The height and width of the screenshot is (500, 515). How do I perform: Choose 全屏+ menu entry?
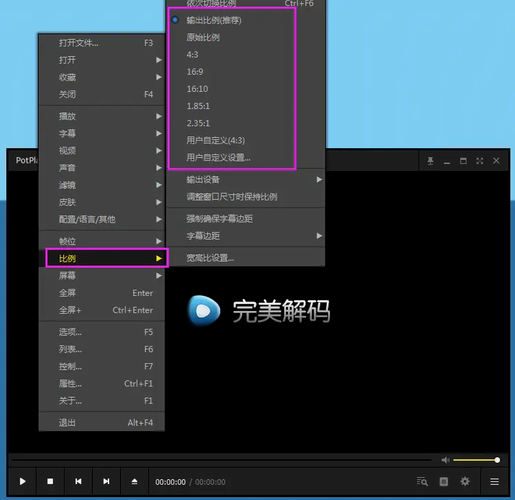click(102, 310)
